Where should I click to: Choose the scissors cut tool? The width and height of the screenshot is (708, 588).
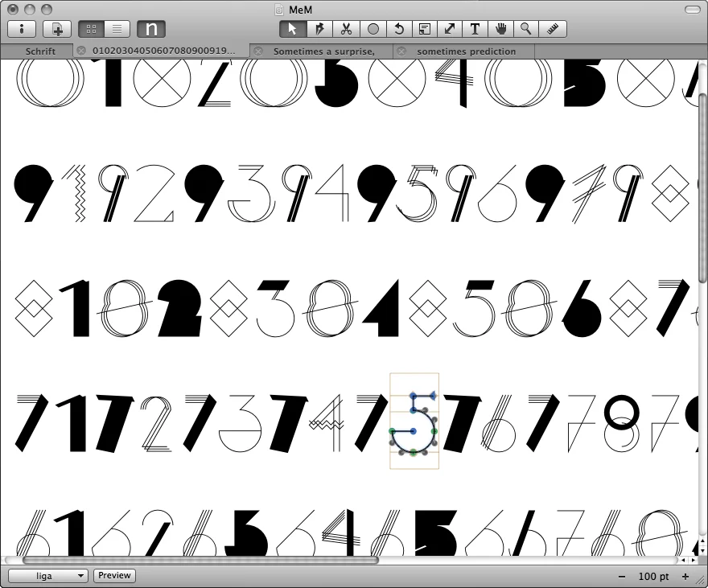346,29
